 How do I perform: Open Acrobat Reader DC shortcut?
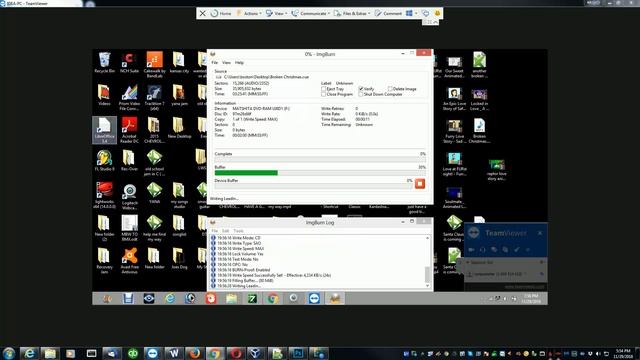(129, 130)
